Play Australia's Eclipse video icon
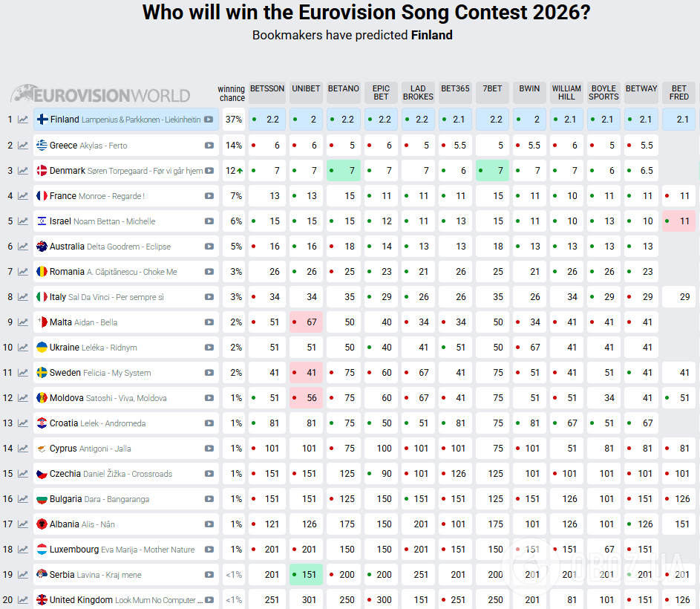Image resolution: width=700 pixels, height=609 pixels. tap(209, 246)
